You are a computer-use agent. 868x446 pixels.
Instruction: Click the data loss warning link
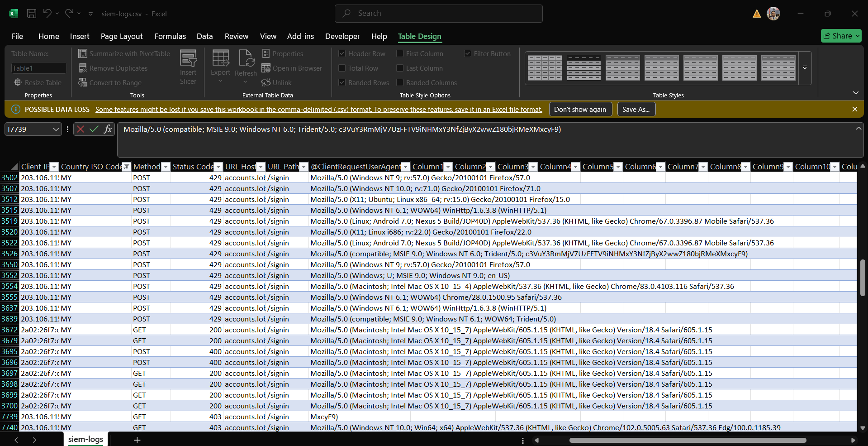pos(318,109)
